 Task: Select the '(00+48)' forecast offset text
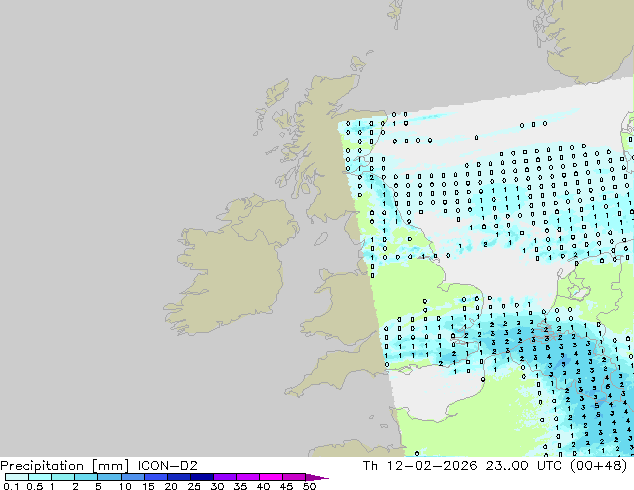pyautogui.click(x=598, y=466)
